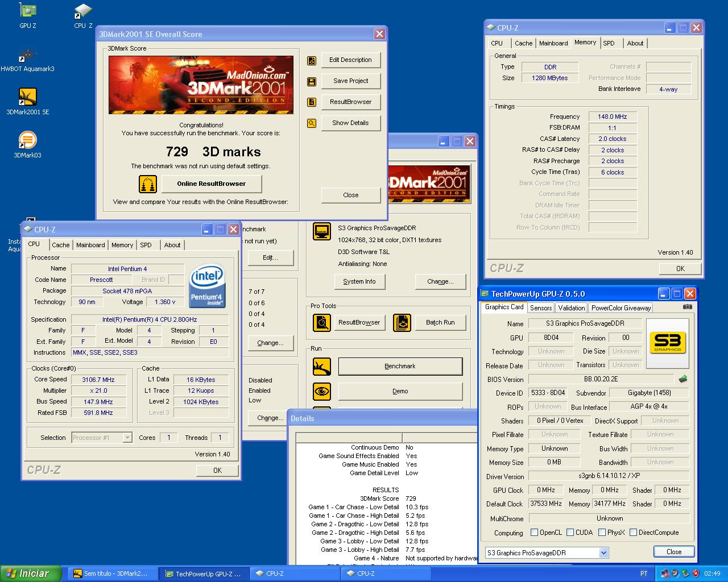Click 'Game 1 - Car Chase - Low Detail' row
This screenshot has height=582, width=728.
[x=388, y=507]
